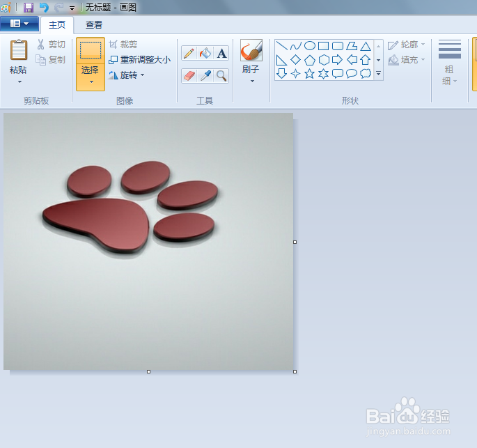Screen dimensions: 477x448
Task: Choose the Right triangle shape
Action: pyautogui.click(x=282, y=60)
